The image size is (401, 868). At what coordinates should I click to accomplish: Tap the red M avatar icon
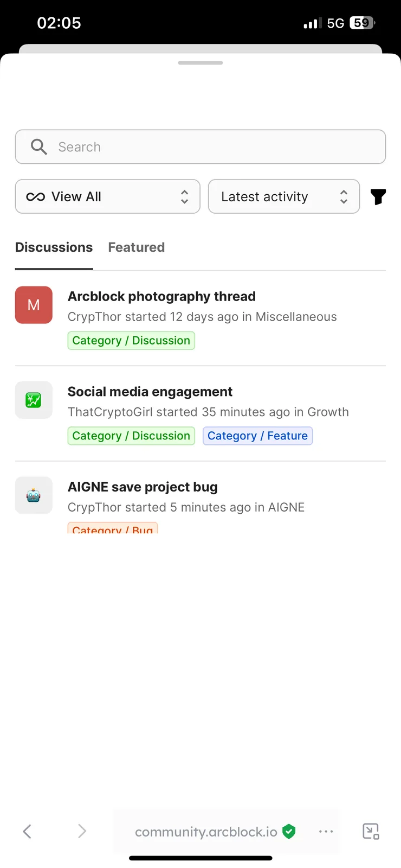coord(34,305)
